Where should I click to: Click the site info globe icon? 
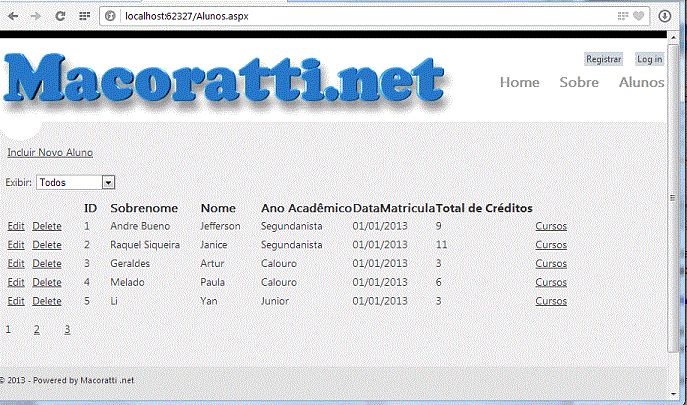point(110,16)
